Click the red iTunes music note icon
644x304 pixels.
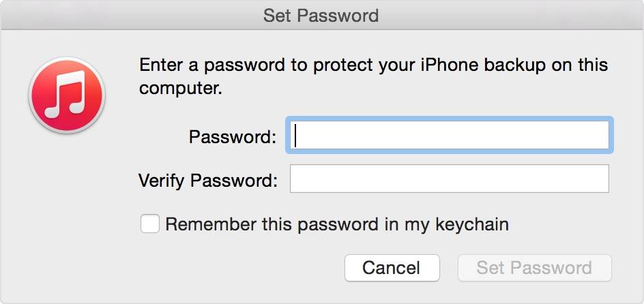(66, 94)
